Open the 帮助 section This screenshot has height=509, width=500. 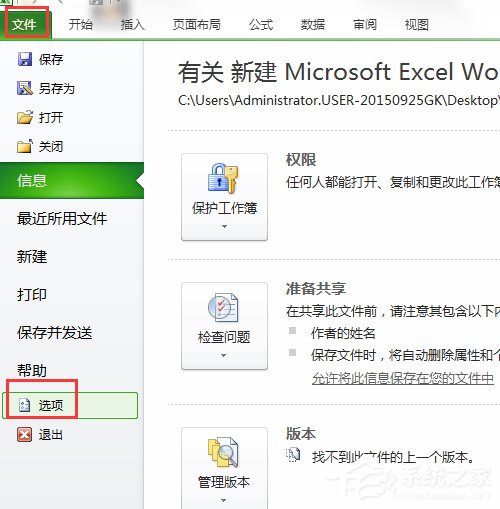pos(32,370)
